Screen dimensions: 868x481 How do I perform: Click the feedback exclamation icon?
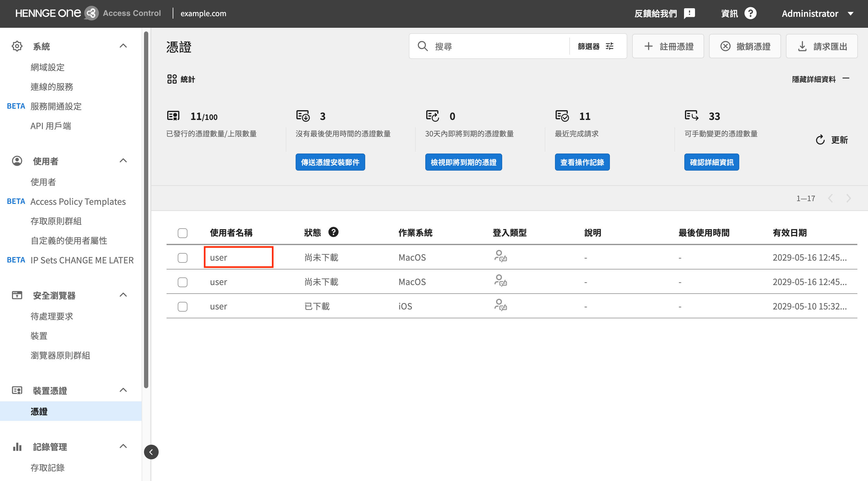tap(690, 13)
